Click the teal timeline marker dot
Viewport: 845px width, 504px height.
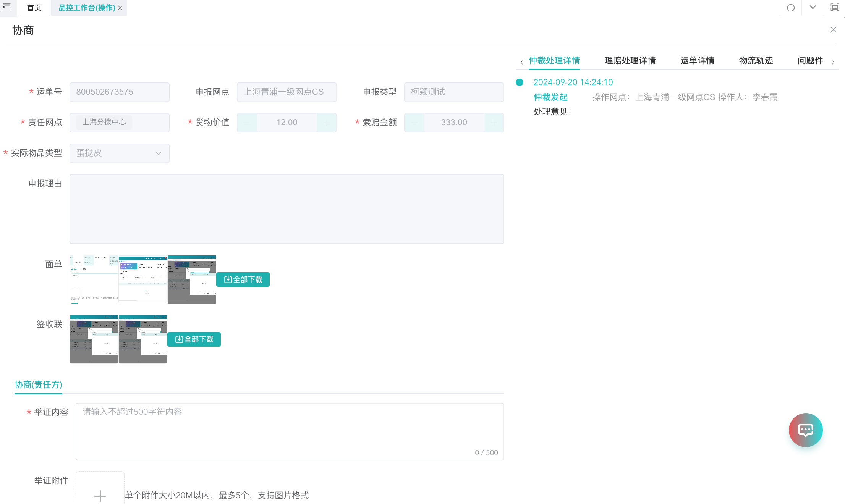point(520,82)
